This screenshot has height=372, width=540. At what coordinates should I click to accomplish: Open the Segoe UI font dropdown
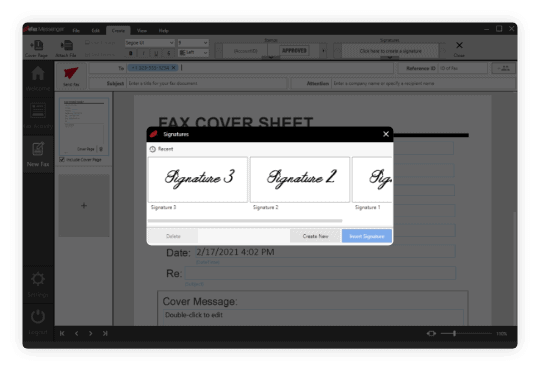(x=149, y=43)
